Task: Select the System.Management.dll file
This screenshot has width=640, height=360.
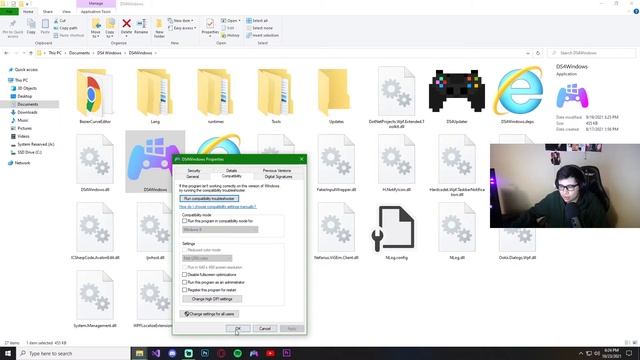Action: point(95,300)
